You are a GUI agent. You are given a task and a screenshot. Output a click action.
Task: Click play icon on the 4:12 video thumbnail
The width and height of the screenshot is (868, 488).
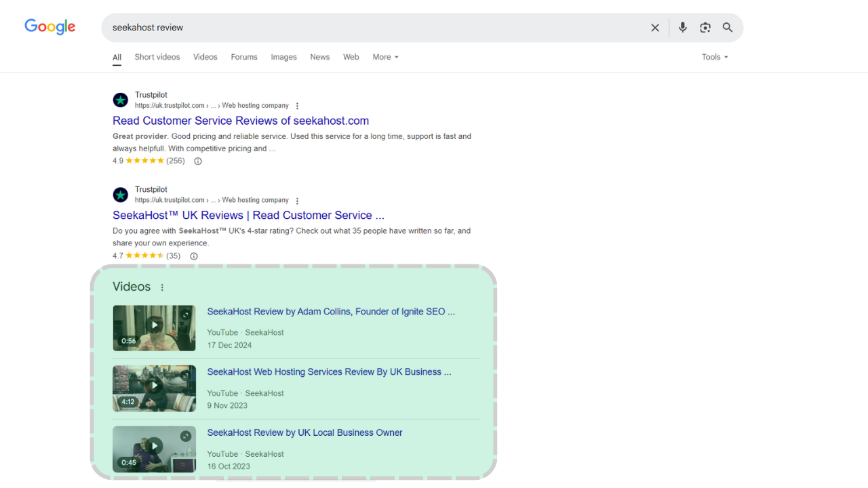click(x=155, y=386)
